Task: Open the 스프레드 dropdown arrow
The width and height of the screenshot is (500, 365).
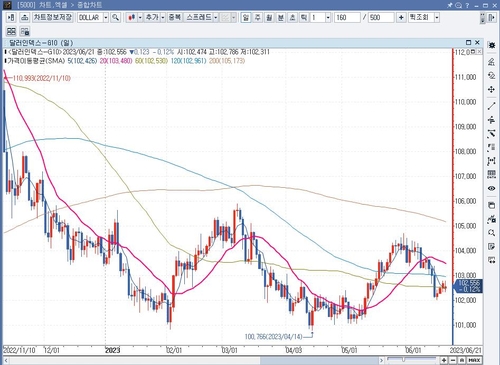Action: (216, 17)
